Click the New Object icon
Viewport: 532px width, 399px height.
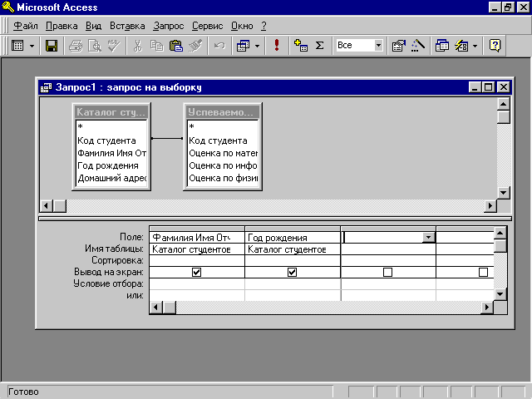click(461, 46)
